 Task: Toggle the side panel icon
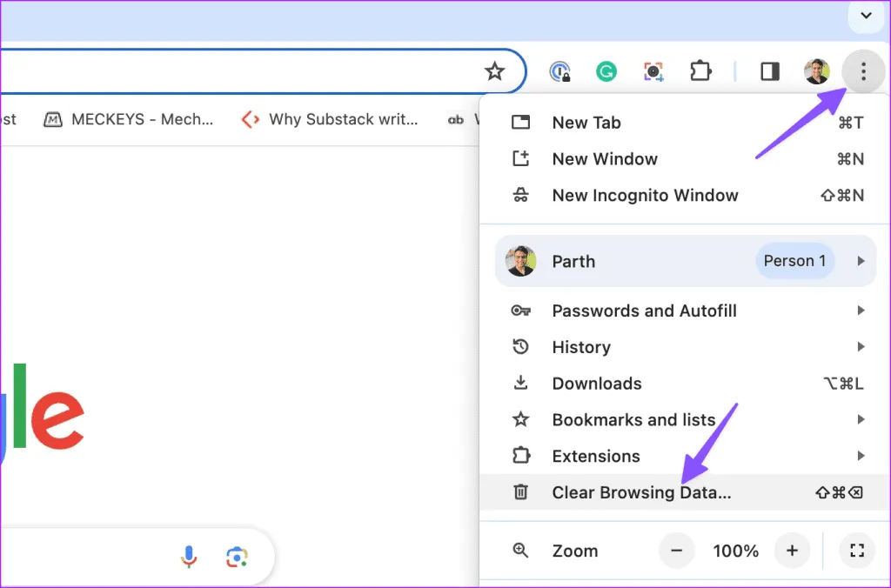(770, 71)
